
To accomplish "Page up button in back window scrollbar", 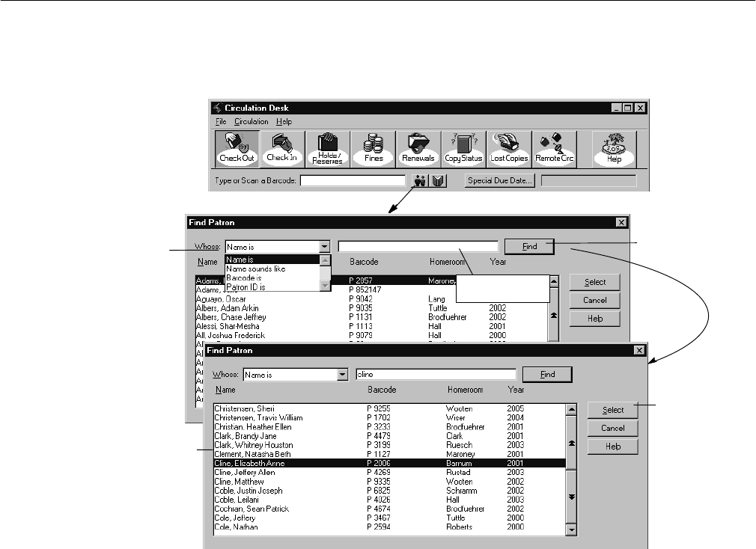I will pos(554,315).
